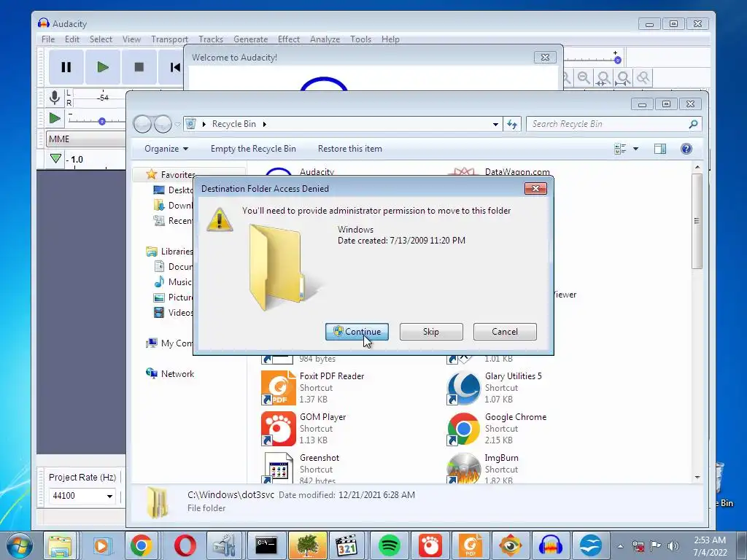747x560 pixels.
Task: Click Audacity Fit Project zoom icon
Action: [x=623, y=77]
